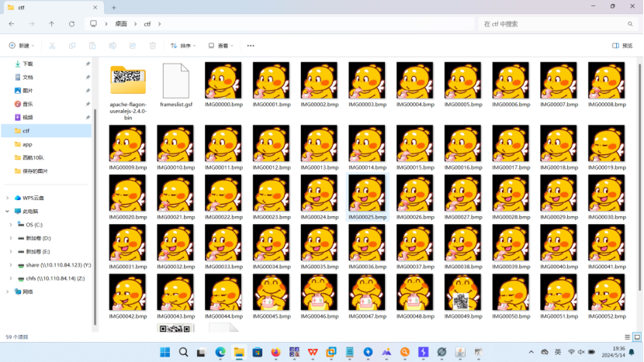Click the back navigation arrow
644x362 pixels.
coord(11,24)
